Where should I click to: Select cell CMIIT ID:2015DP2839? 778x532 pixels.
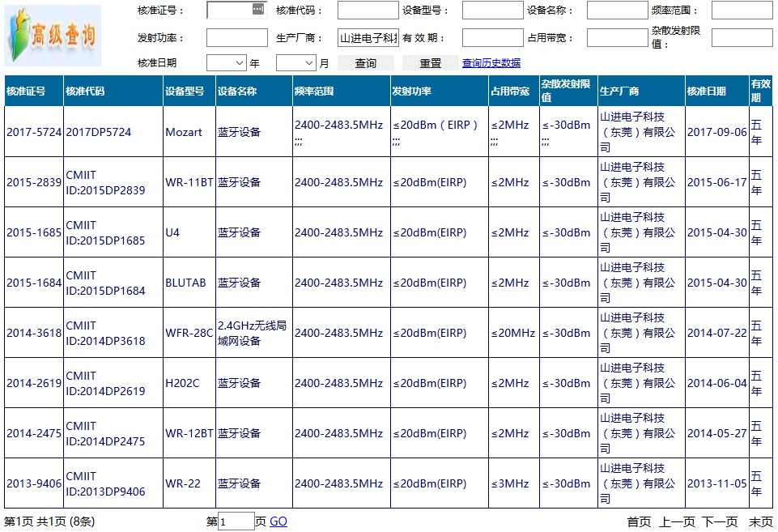click(x=113, y=182)
